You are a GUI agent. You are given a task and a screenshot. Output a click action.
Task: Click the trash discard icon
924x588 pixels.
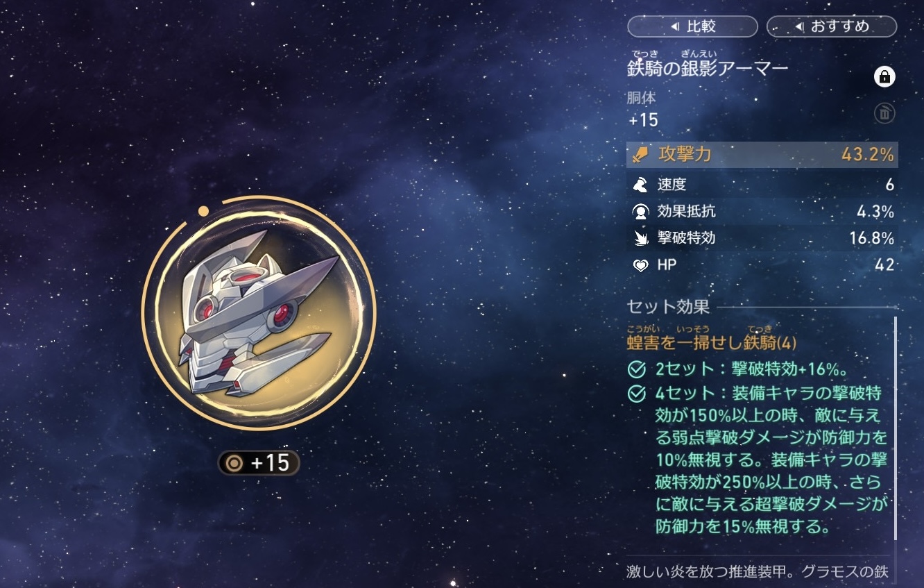884,113
